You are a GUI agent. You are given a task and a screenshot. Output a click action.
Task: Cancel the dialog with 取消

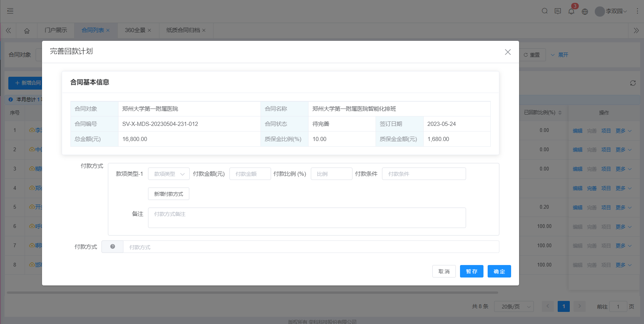444,271
